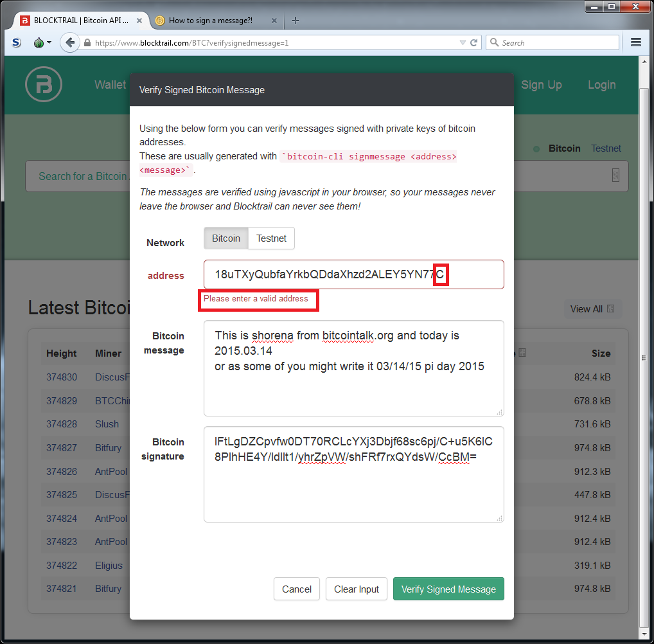The image size is (654, 644).
Task: Select Testnet network in the dialog
Action: 271,238
